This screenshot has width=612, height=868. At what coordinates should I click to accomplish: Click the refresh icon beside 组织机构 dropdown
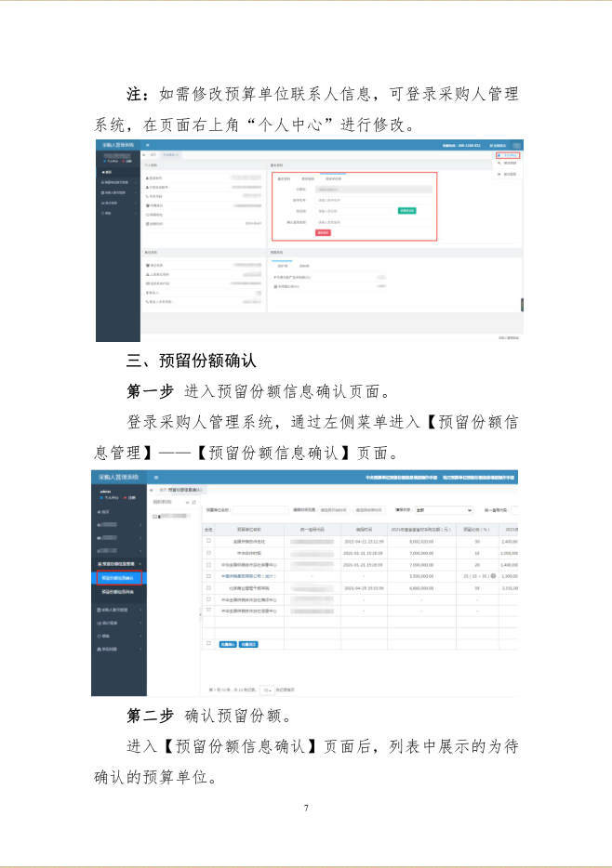click(193, 502)
